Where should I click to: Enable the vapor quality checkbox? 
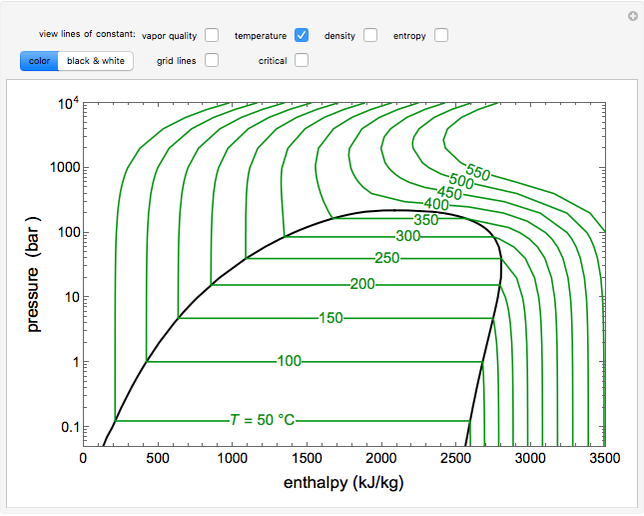point(212,35)
